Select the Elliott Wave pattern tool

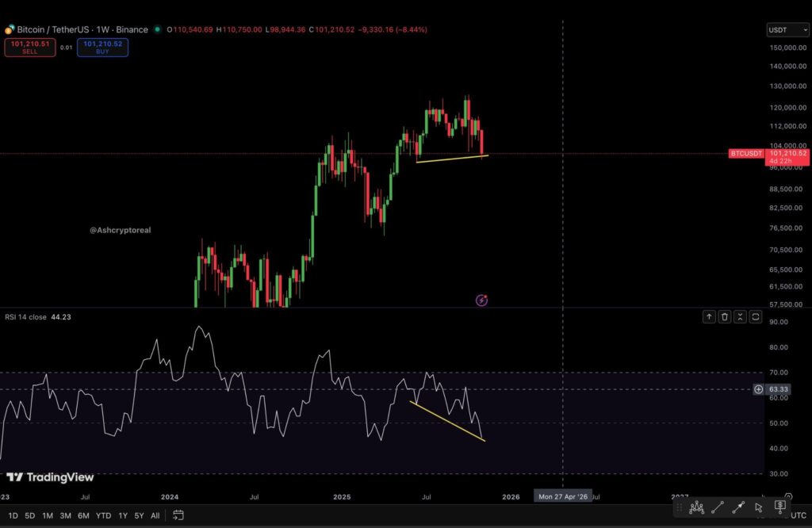696,507
